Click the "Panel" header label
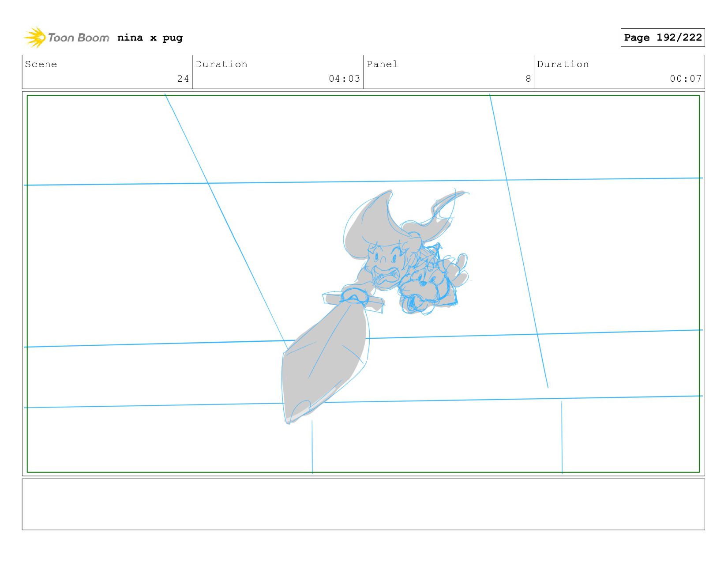The width and height of the screenshot is (728, 563). pyautogui.click(x=382, y=64)
